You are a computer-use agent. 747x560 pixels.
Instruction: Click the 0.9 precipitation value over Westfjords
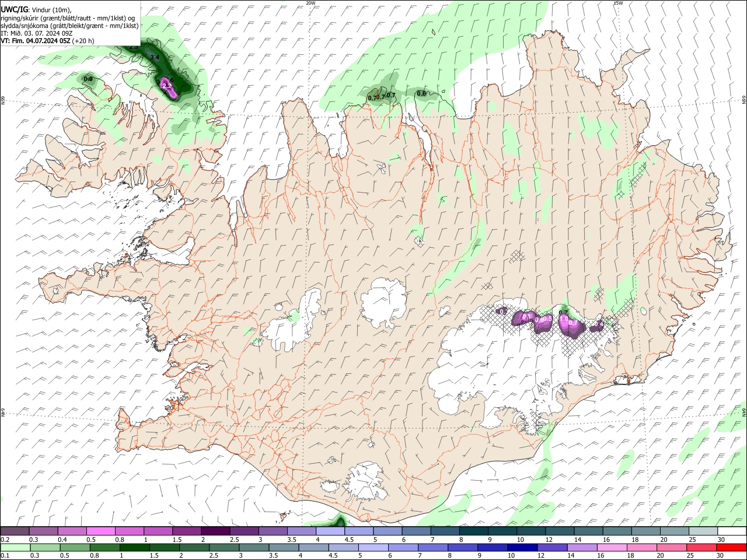(88, 79)
